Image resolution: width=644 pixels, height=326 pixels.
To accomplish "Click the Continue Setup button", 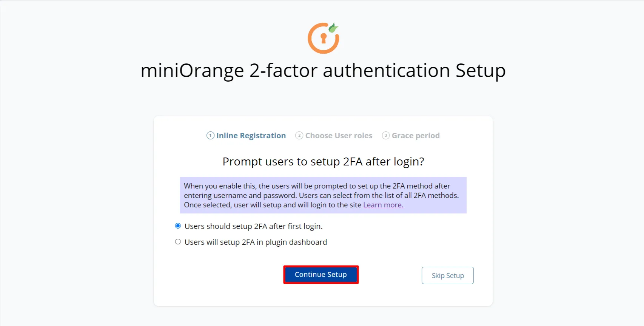I will pos(320,275).
